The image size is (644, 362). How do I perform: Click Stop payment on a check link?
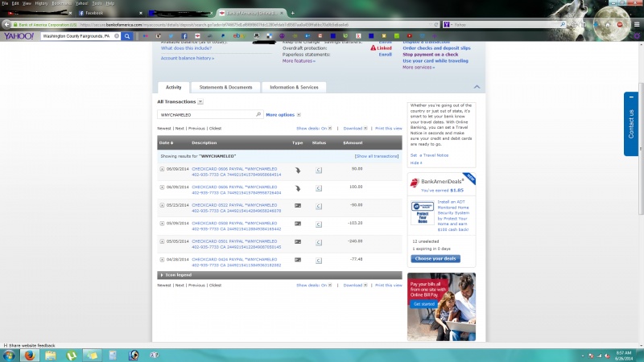click(x=430, y=55)
